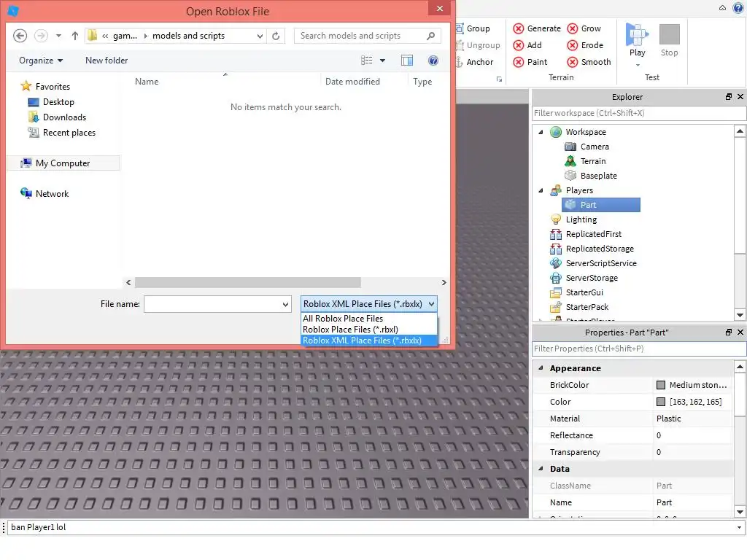Choose All Roblox Place Files filter
Screen dimensions: 747x560
point(369,319)
